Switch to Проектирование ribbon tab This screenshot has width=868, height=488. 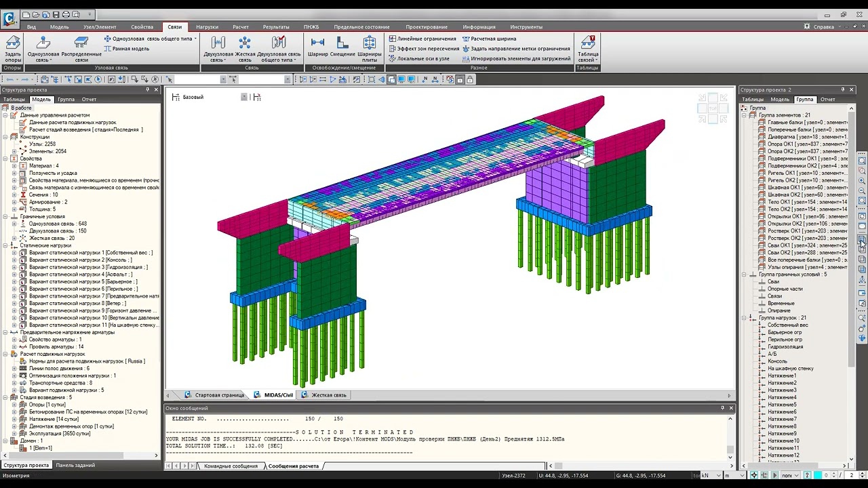coord(427,27)
